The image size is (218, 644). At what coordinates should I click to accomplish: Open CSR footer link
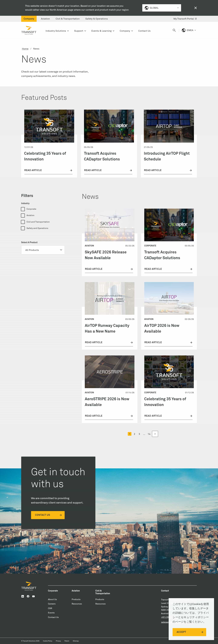click(50, 608)
